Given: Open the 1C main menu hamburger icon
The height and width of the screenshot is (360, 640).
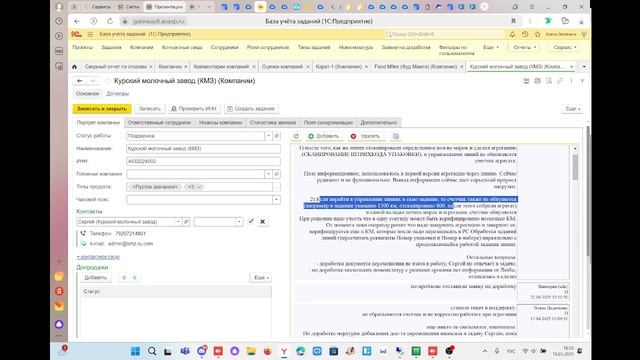Looking at the screenshot, I should tap(90, 34).
